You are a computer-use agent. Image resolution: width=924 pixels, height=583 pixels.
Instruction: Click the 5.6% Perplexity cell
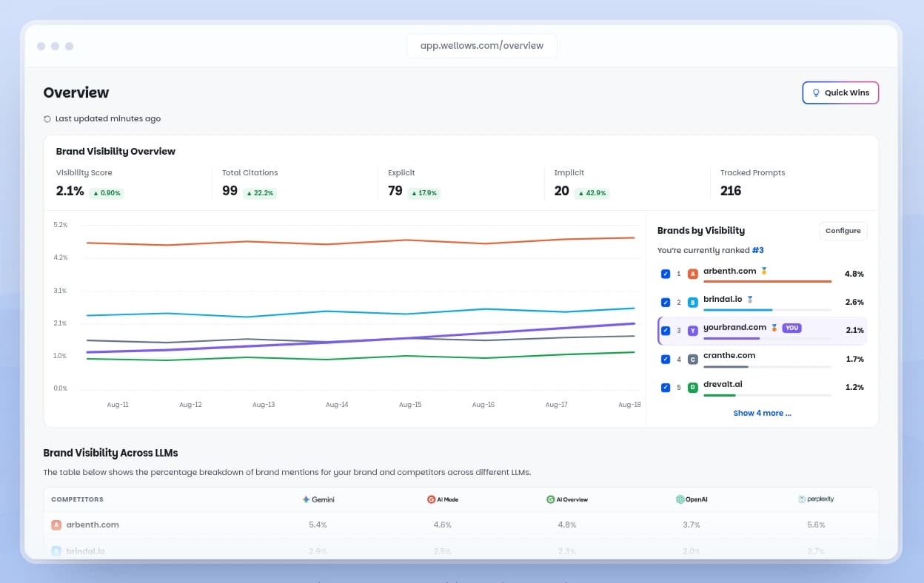pos(816,525)
